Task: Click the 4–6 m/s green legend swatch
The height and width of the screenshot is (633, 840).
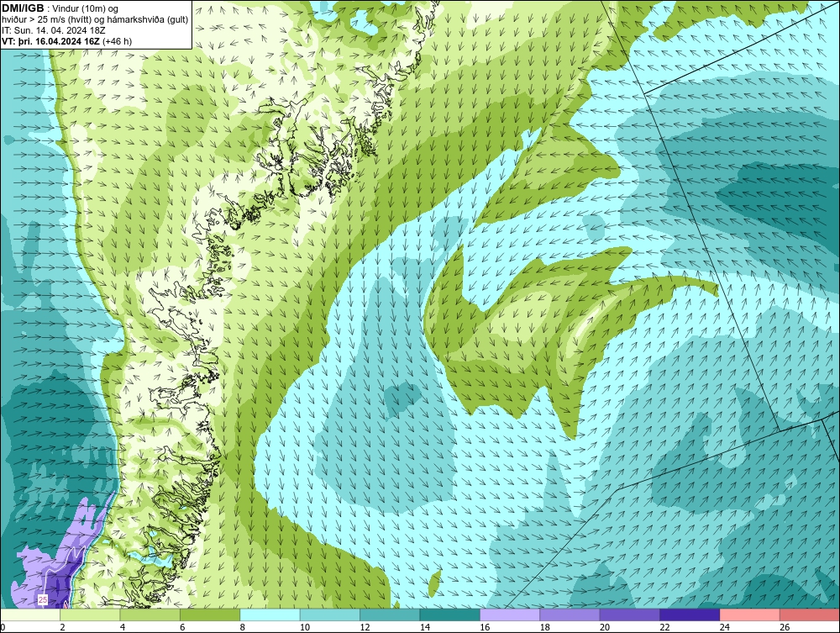Action: (150, 615)
